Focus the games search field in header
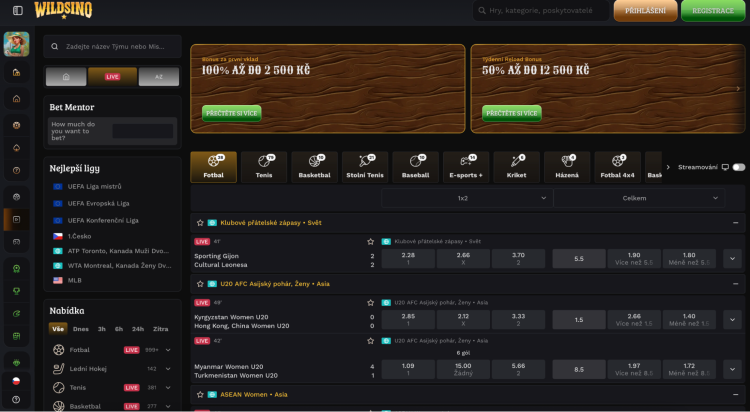 coord(541,11)
